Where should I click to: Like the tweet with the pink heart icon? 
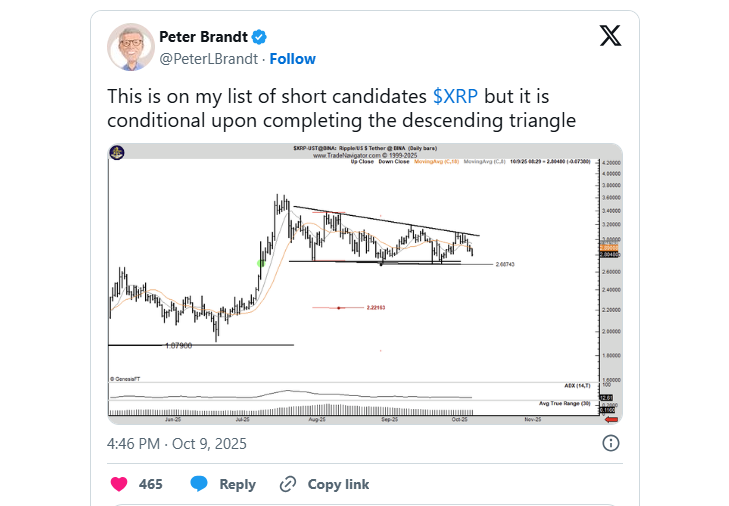pos(118,484)
